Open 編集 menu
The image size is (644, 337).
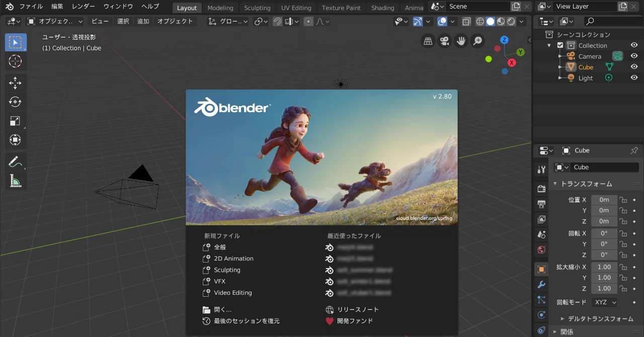tap(57, 7)
